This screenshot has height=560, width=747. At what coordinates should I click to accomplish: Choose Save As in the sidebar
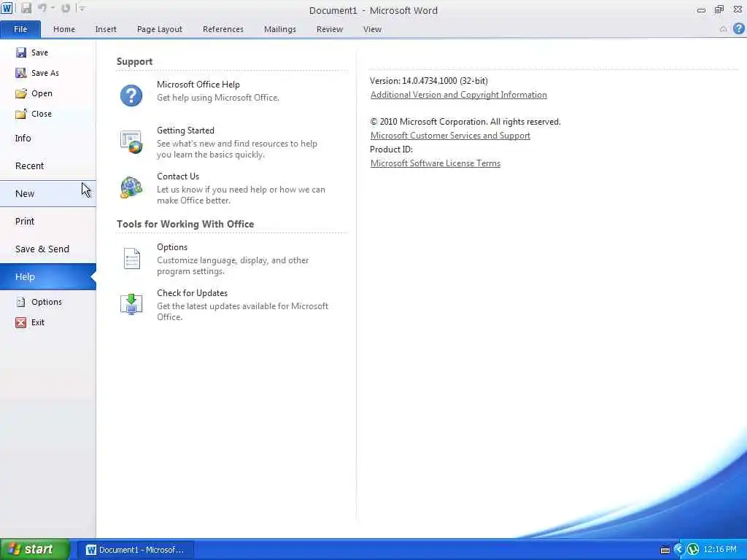pos(47,73)
